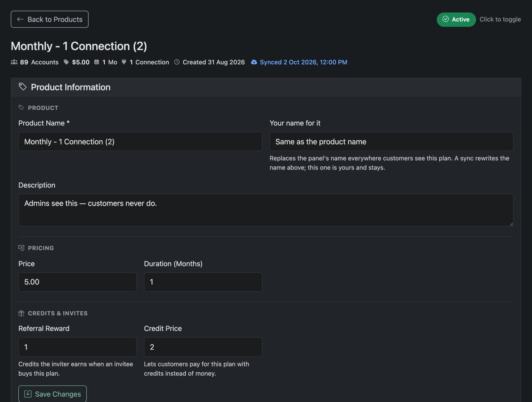Click the 'Product Information' heading

click(x=71, y=87)
